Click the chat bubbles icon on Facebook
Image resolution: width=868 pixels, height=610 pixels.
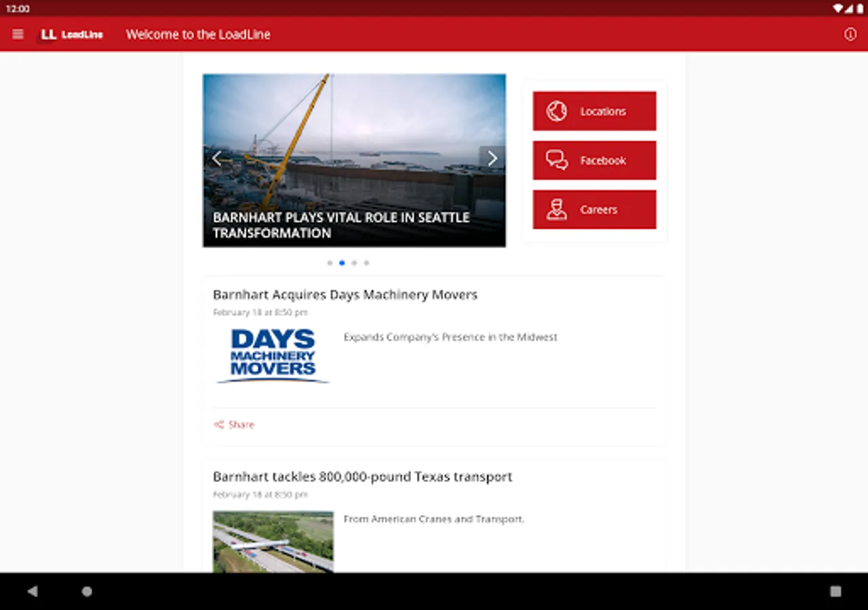tap(557, 161)
